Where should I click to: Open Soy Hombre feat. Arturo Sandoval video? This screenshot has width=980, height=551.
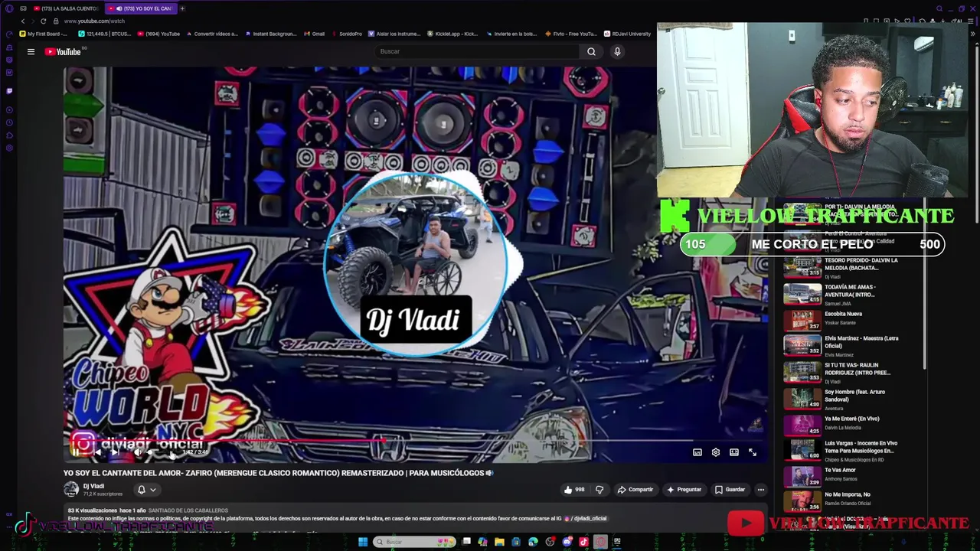pos(841,399)
